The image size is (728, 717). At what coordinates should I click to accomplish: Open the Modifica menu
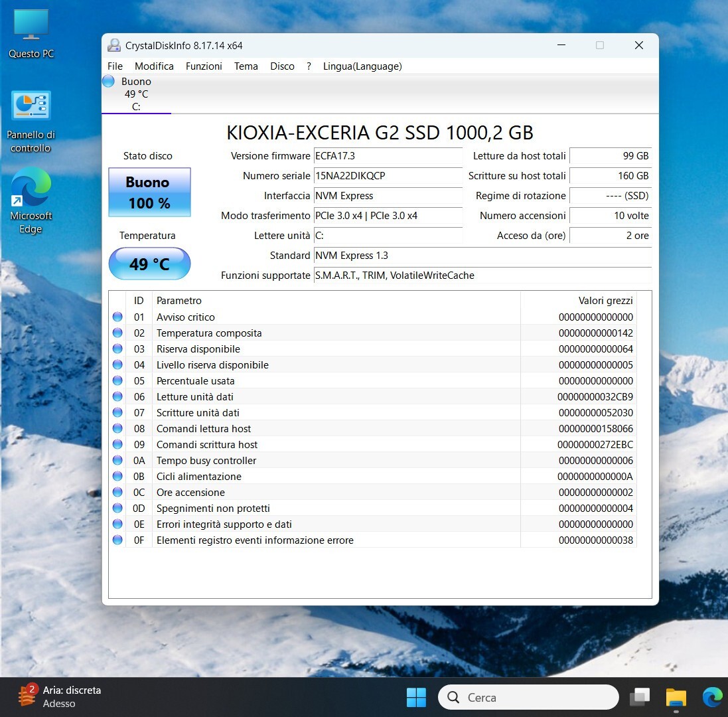tap(154, 66)
